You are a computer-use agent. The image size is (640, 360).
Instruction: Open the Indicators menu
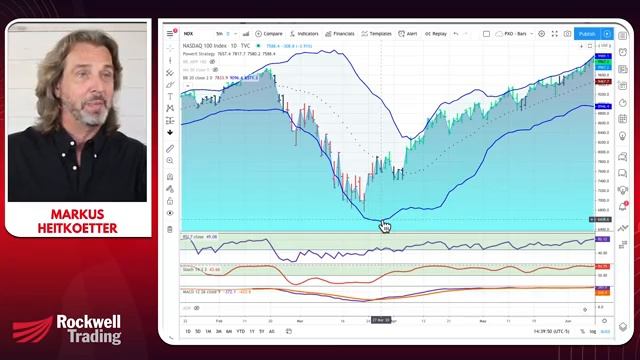304,33
